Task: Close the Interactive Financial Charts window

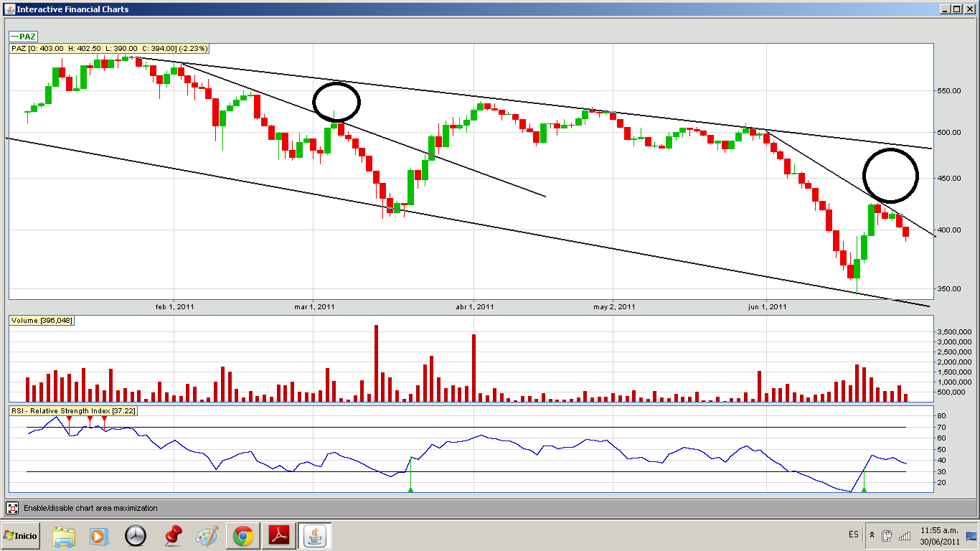Action: 970,9
